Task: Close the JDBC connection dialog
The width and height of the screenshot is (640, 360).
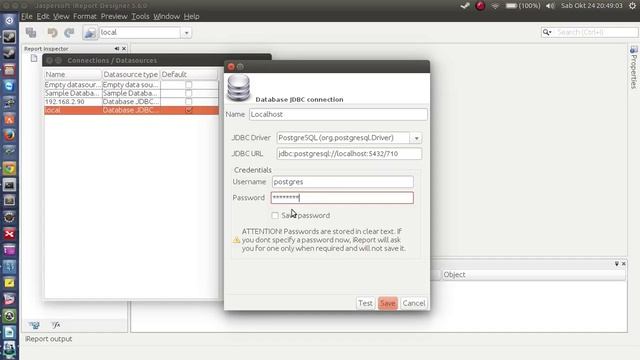Action: (231, 67)
